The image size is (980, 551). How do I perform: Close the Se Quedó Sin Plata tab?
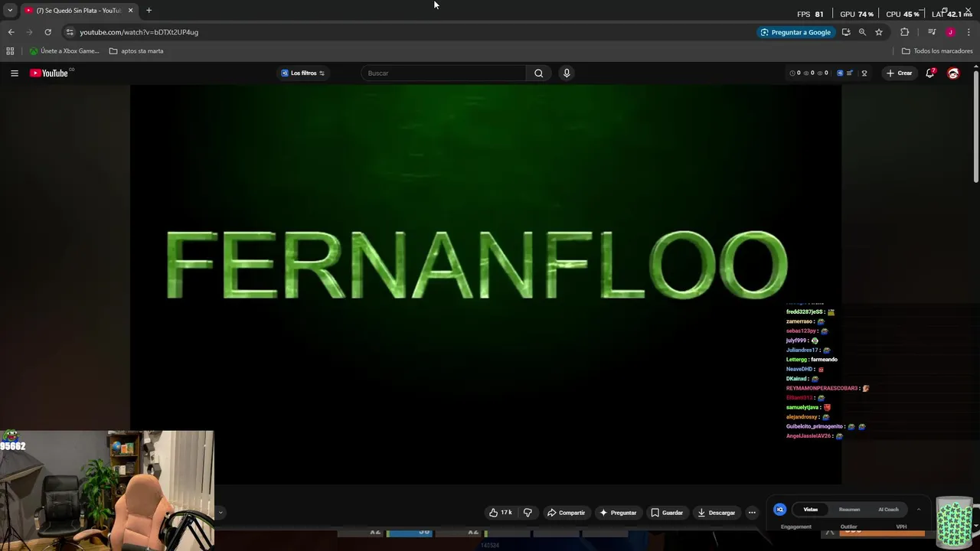(x=130, y=10)
